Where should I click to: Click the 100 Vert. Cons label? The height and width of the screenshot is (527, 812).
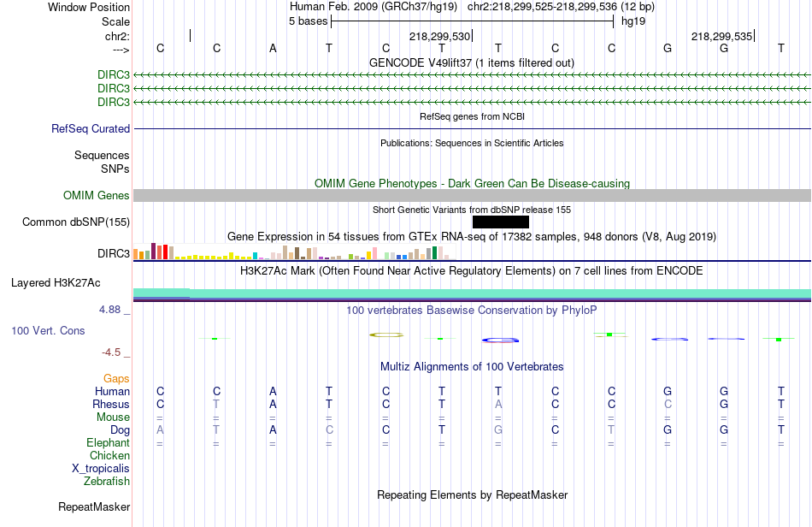point(48,330)
